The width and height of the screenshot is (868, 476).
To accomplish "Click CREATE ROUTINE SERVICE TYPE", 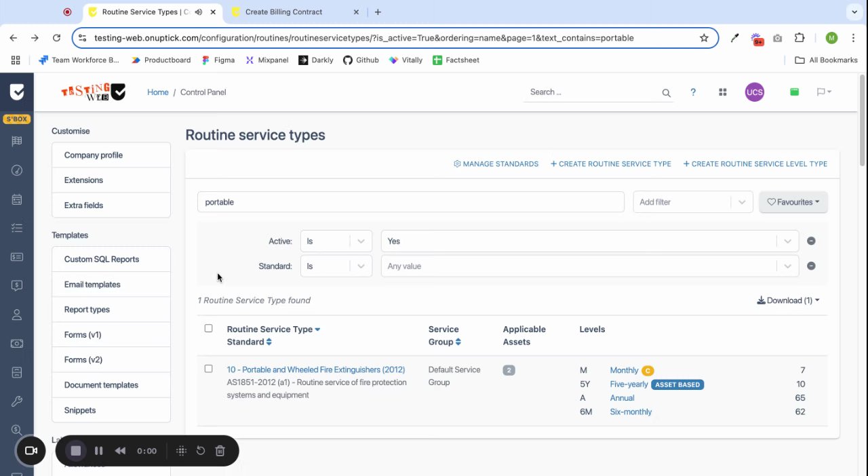I will [610, 164].
